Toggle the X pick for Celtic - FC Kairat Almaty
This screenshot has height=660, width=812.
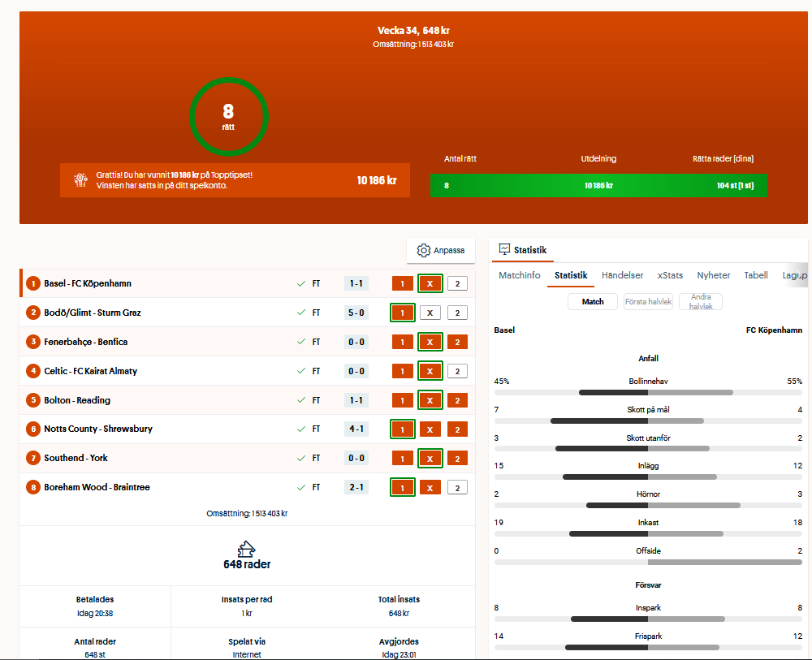[x=430, y=371]
